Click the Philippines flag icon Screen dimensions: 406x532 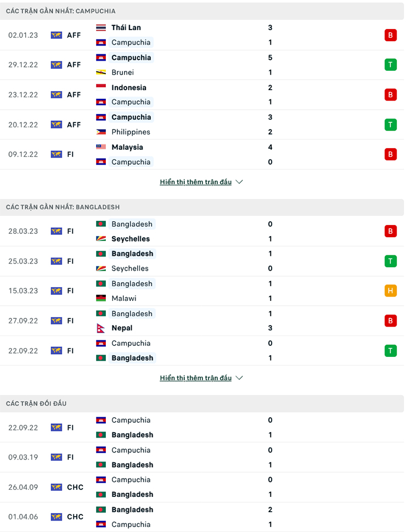100,132
